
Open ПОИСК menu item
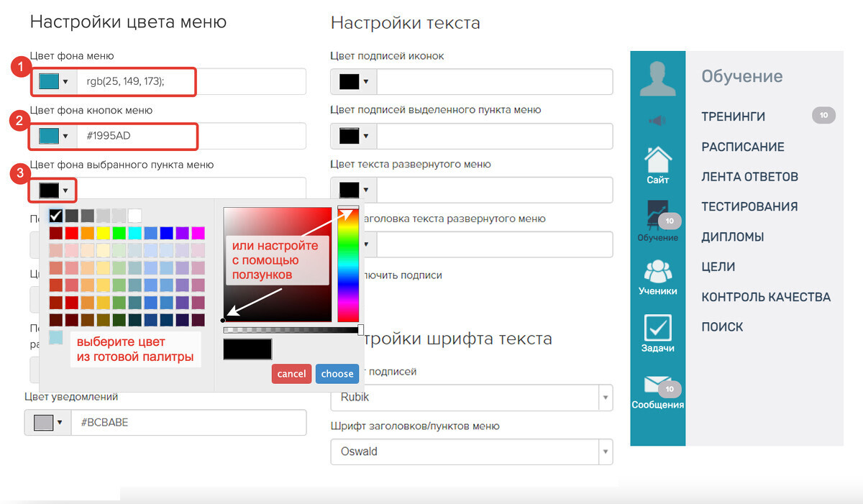723,327
